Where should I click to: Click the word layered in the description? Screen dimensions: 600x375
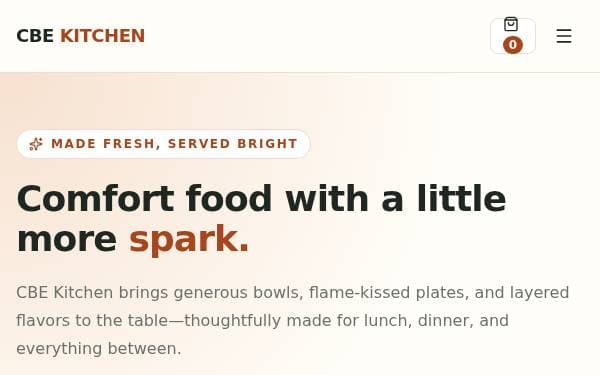(x=540, y=293)
